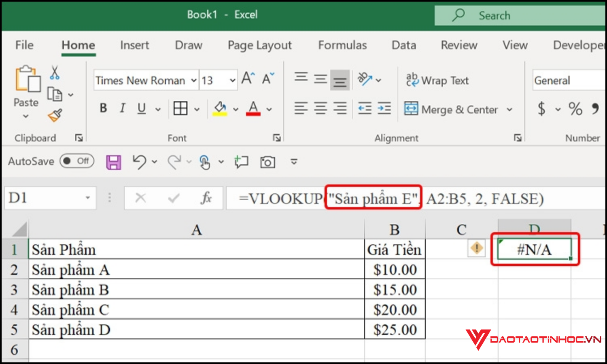The height and width of the screenshot is (364, 607).
Task: Switch to the Draw tab
Action: 189,45
